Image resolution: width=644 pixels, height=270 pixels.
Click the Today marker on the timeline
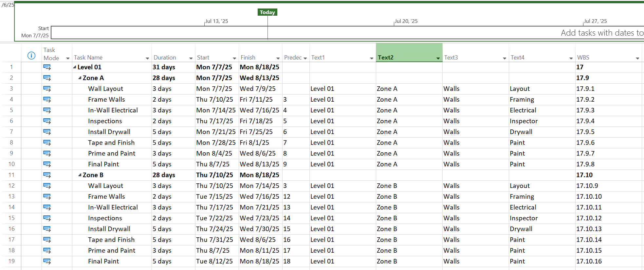[x=267, y=12]
